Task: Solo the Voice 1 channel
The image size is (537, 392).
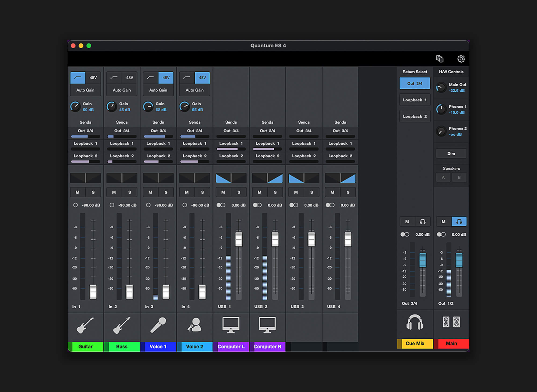Action: 166,192
